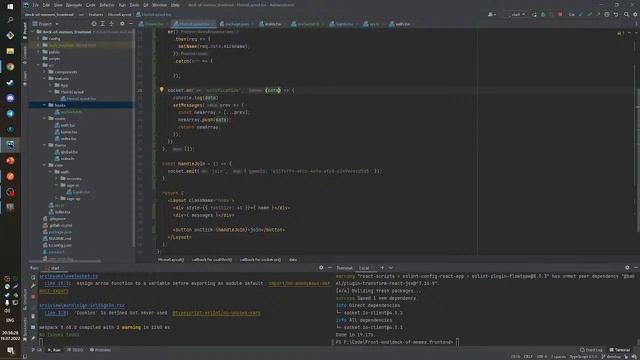This screenshot has width=640, height=360.
Task: Select opened file in Project panel
Action: pos(94,24)
